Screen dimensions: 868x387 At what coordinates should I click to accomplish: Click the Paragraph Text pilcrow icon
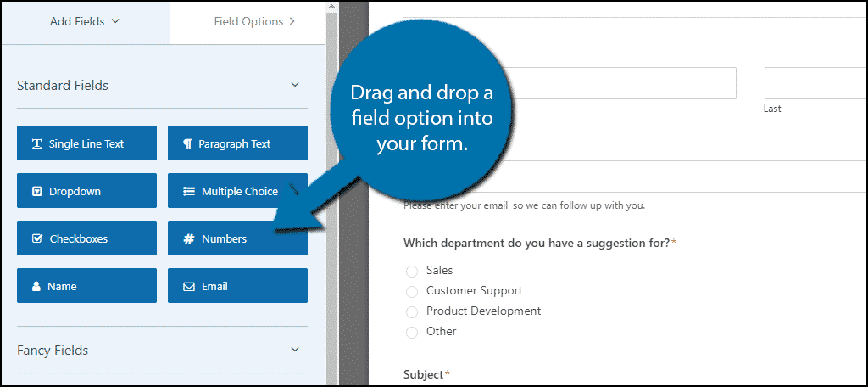pos(187,144)
